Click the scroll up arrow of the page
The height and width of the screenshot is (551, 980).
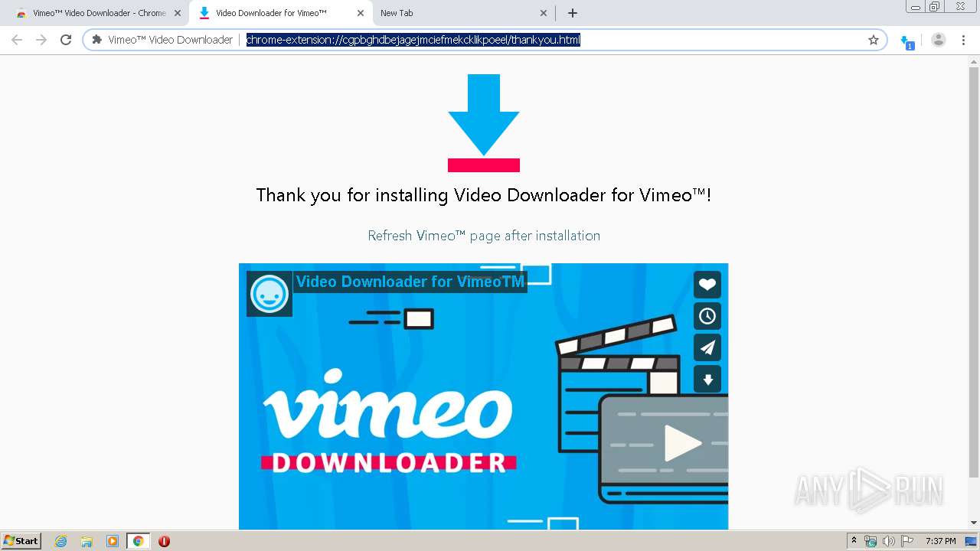974,62
